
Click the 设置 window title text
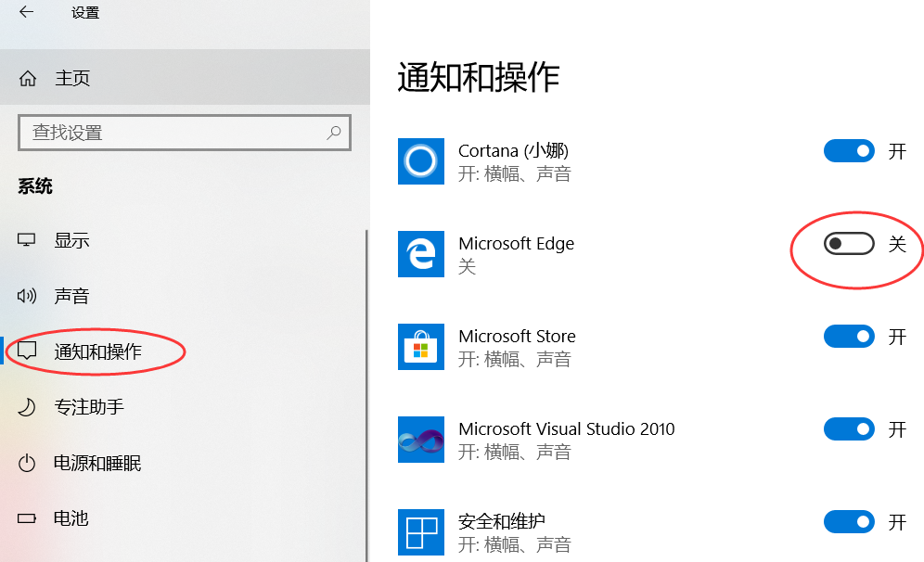tap(85, 12)
